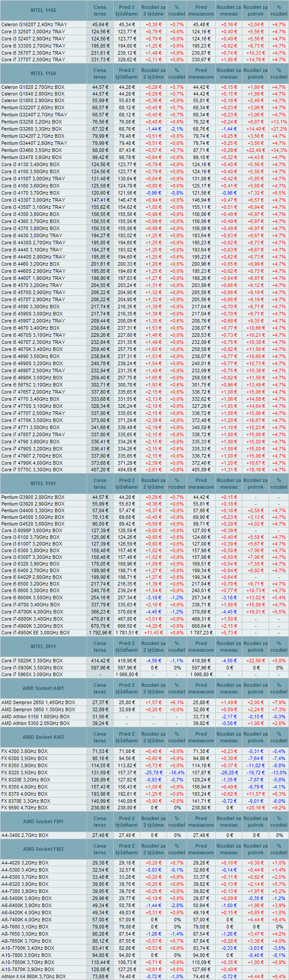Select the AMD Socket AM1 section header
Viewport: 289px width, 980px height.
tap(44, 688)
